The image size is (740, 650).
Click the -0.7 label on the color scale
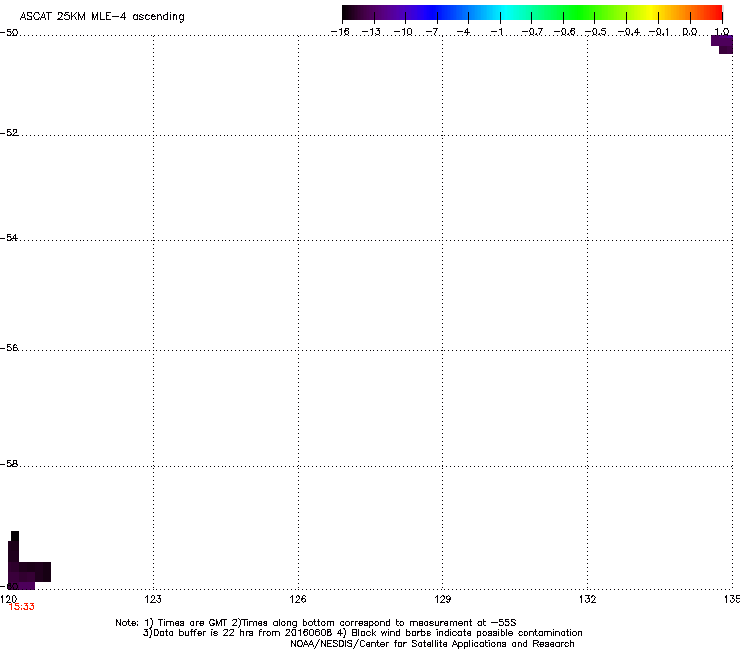click(x=532, y=32)
